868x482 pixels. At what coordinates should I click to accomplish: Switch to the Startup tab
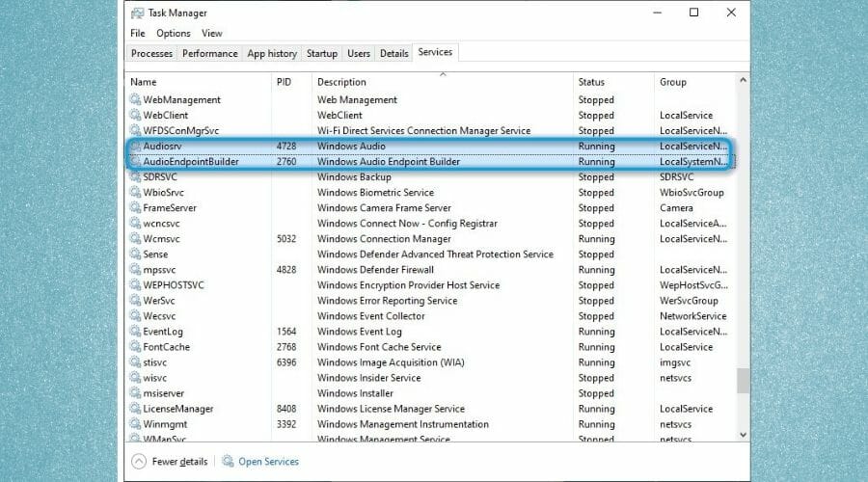point(321,53)
